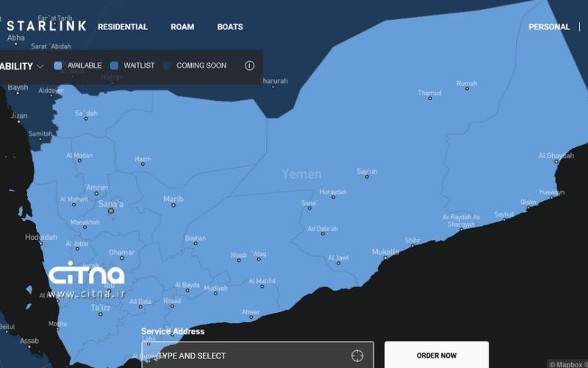Image resolution: width=588 pixels, height=368 pixels.
Task: Select the Sana'a capital city marker
Action: 111,211
